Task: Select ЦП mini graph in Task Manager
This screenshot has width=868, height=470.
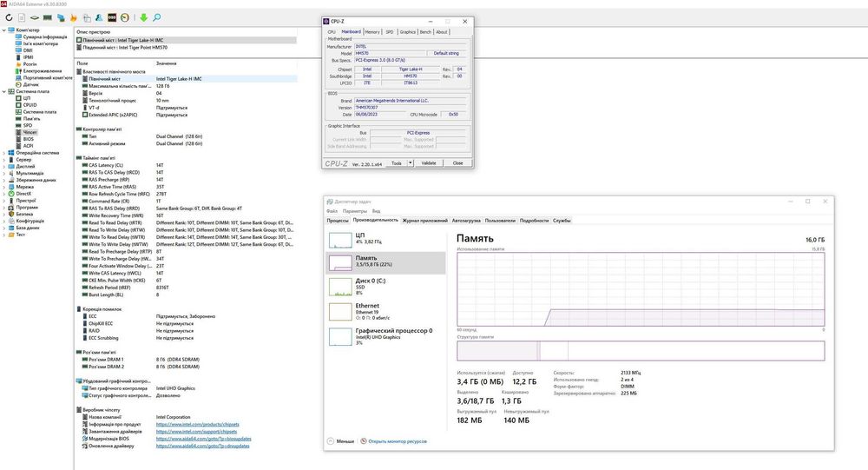Action: (x=340, y=240)
